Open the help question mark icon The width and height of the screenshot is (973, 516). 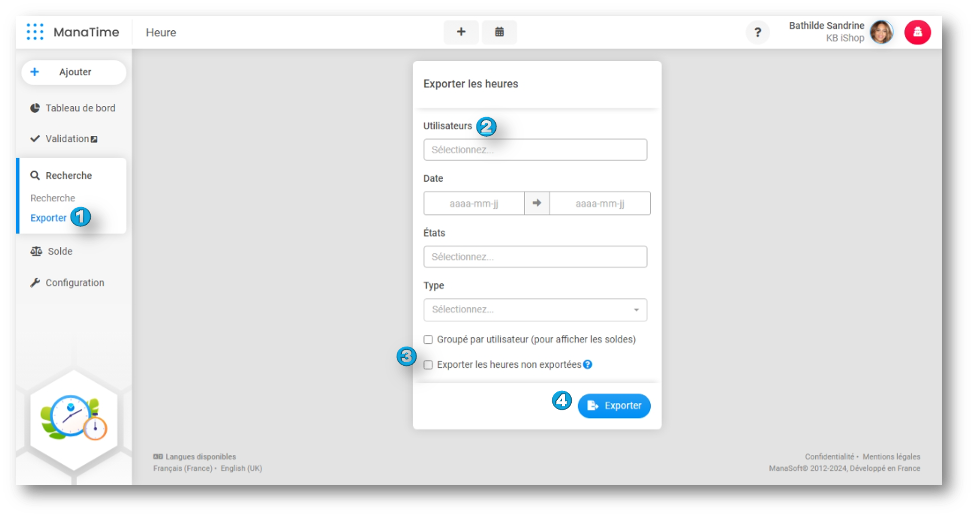tap(757, 33)
